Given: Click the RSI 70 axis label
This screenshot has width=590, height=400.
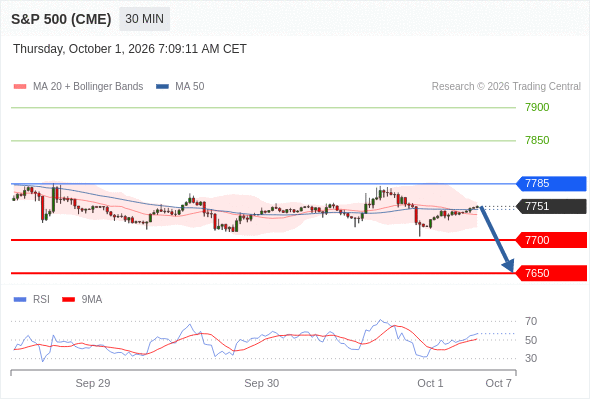Looking at the screenshot, I should click(x=531, y=321).
